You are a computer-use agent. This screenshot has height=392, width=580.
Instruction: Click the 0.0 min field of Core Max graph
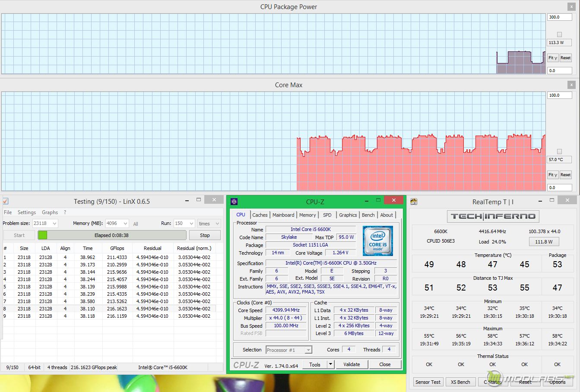560,188
